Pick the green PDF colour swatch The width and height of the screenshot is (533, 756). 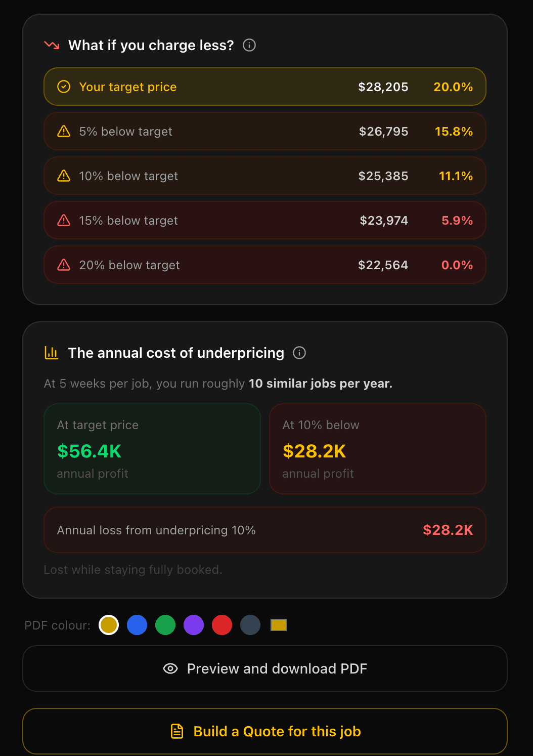pos(165,625)
